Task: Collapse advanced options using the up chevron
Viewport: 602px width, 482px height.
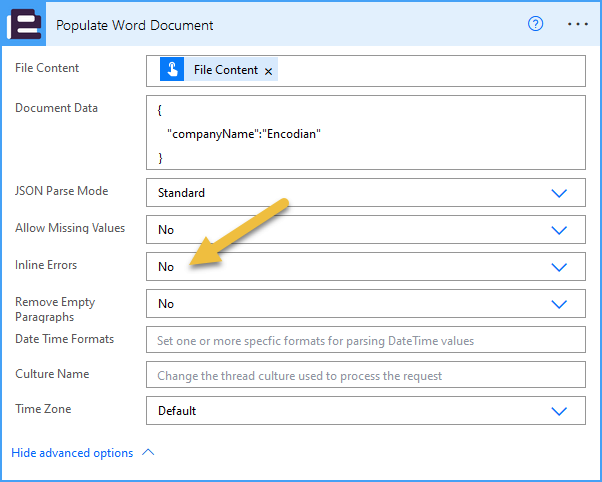Action: click(148, 452)
